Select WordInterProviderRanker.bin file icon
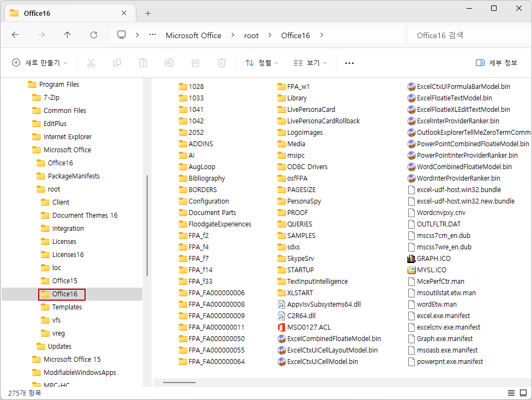532x400 pixels. [x=411, y=178]
